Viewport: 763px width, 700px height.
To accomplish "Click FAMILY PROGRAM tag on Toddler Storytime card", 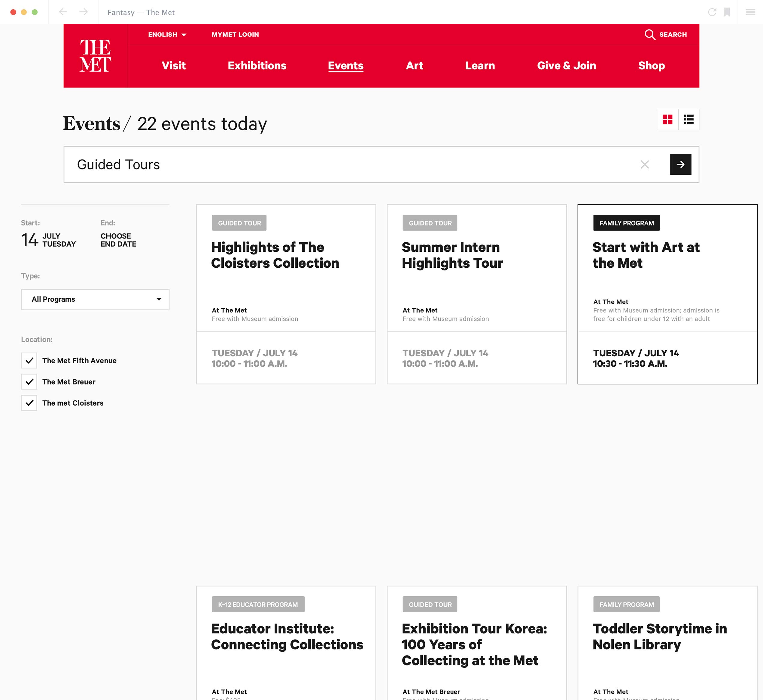I will point(627,604).
